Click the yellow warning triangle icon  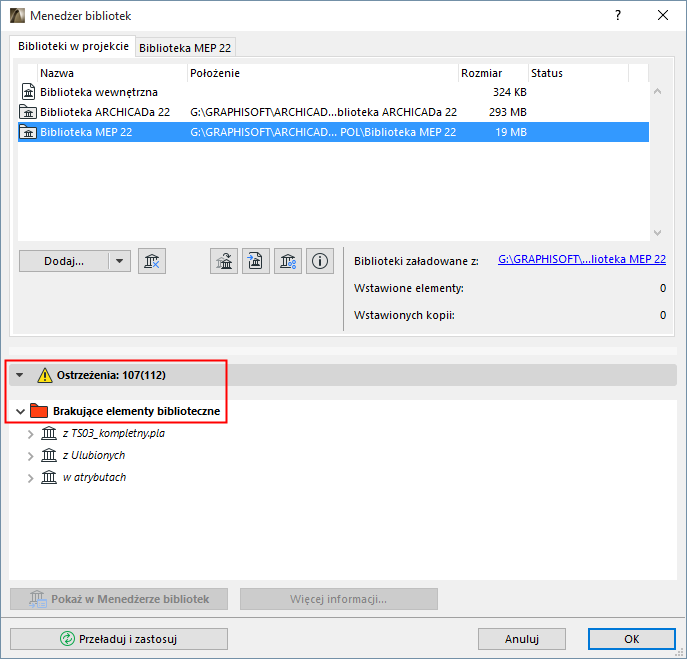[x=45, y=376]
